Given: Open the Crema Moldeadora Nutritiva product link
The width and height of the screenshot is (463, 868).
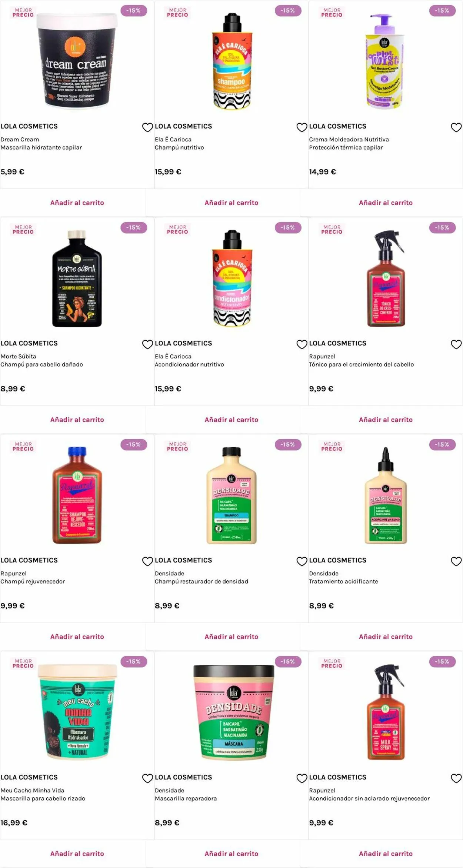Looking at the screenshot, I should tap(349, 143).
